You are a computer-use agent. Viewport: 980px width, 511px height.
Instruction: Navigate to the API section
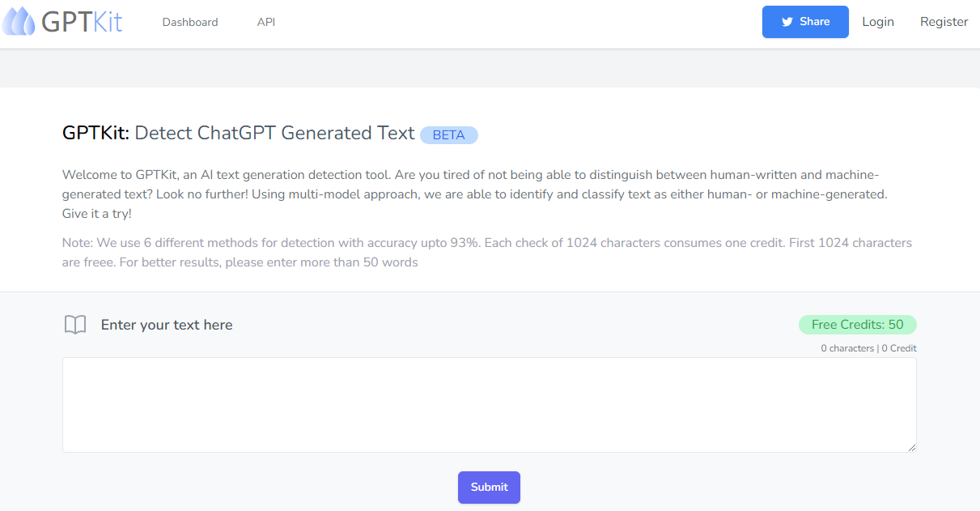[x=266, y=22]
